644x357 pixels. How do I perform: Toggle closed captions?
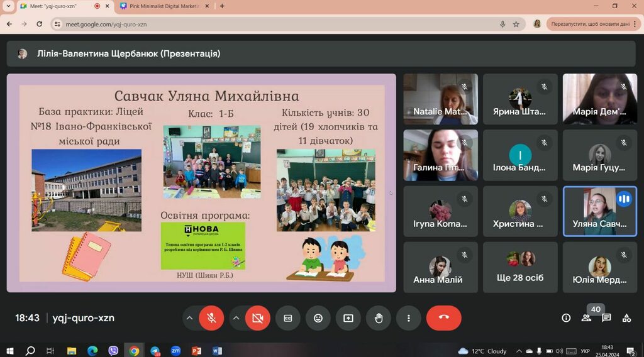288,318
